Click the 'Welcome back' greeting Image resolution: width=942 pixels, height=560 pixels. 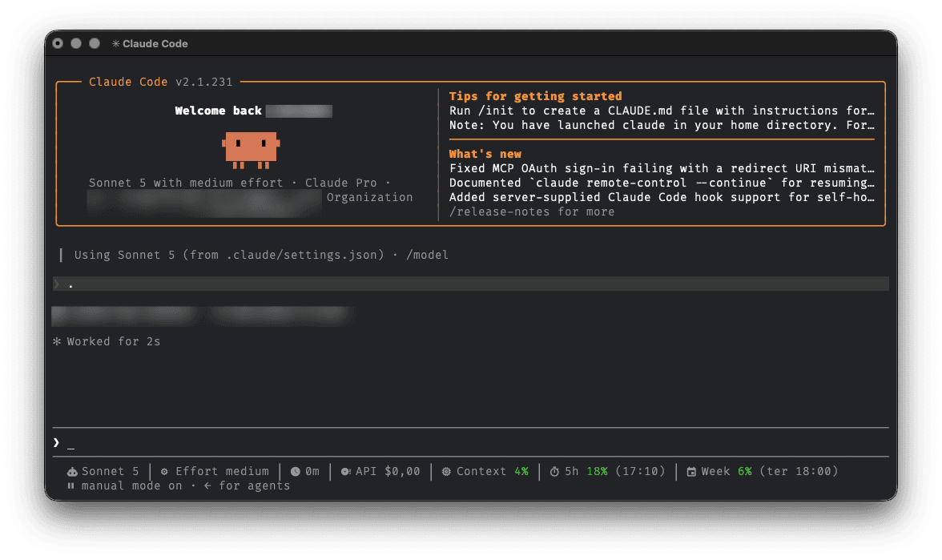tap(218, 111)
